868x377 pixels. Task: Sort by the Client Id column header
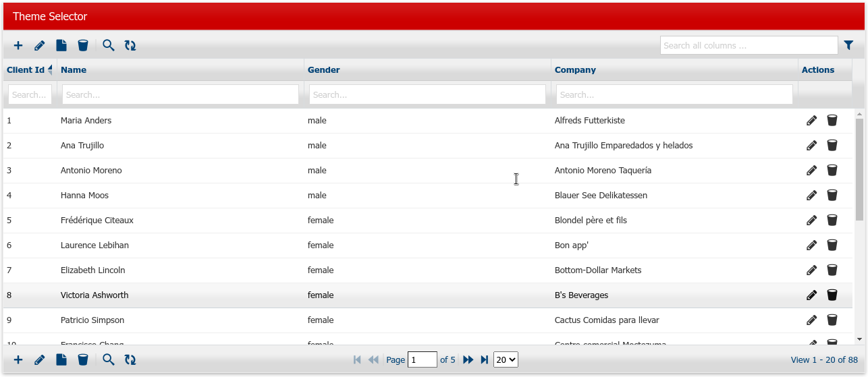[x=26, y=70]
